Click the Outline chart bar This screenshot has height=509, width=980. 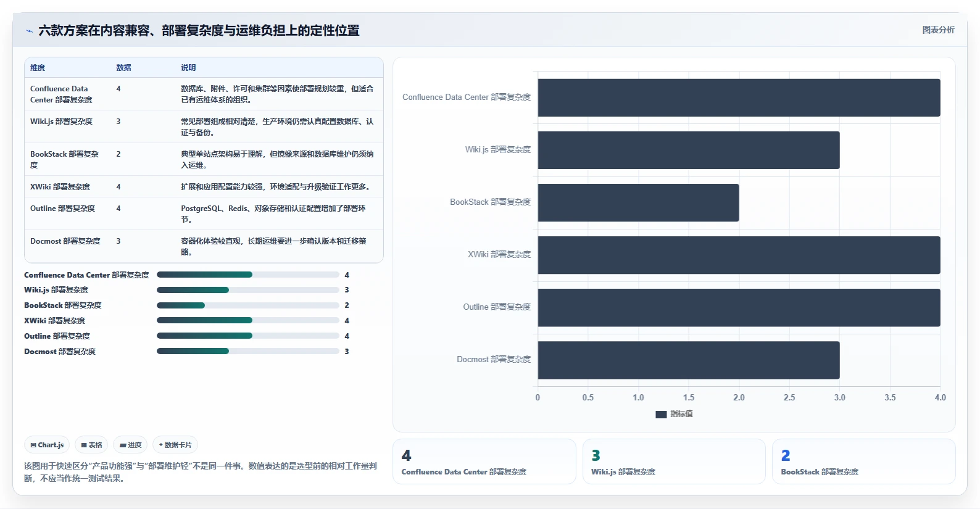click(x=739, y=307)
